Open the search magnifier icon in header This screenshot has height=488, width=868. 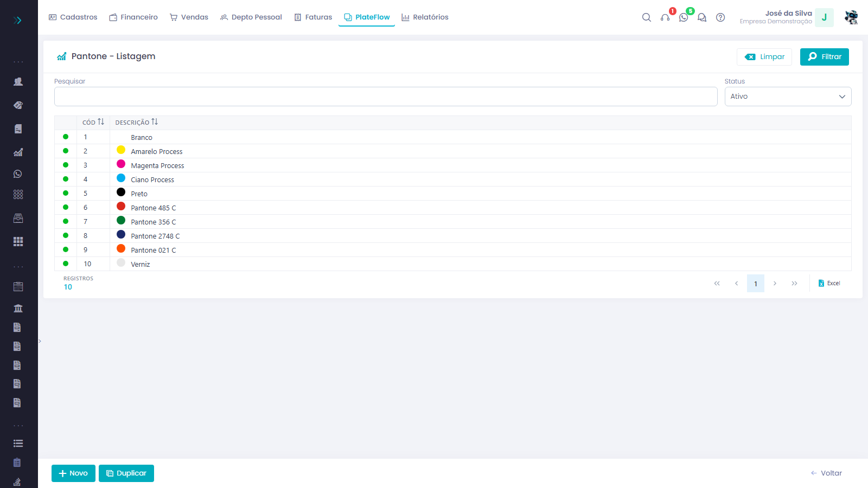646,17
